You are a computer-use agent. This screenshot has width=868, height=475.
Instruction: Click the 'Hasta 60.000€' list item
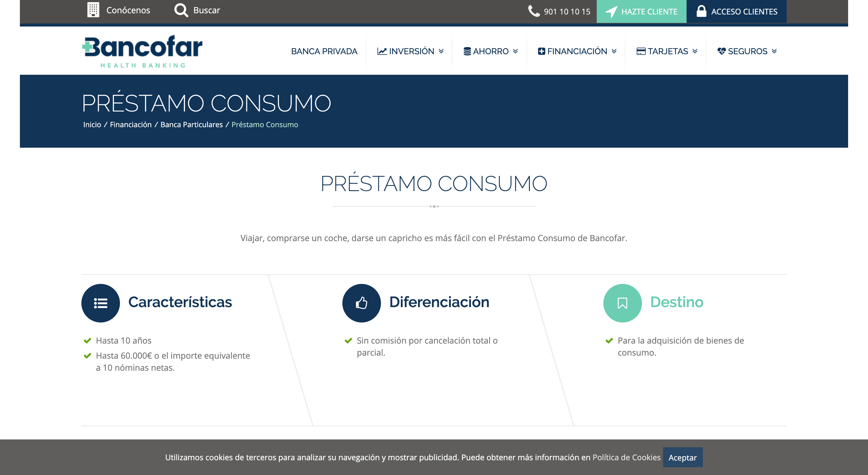click(x=173, y=361)
